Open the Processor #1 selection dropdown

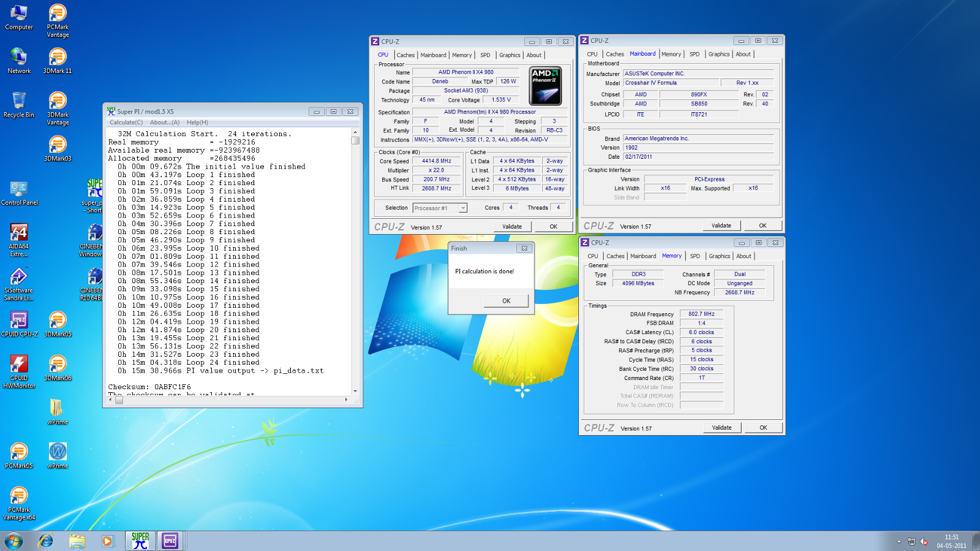coord(440,208)
